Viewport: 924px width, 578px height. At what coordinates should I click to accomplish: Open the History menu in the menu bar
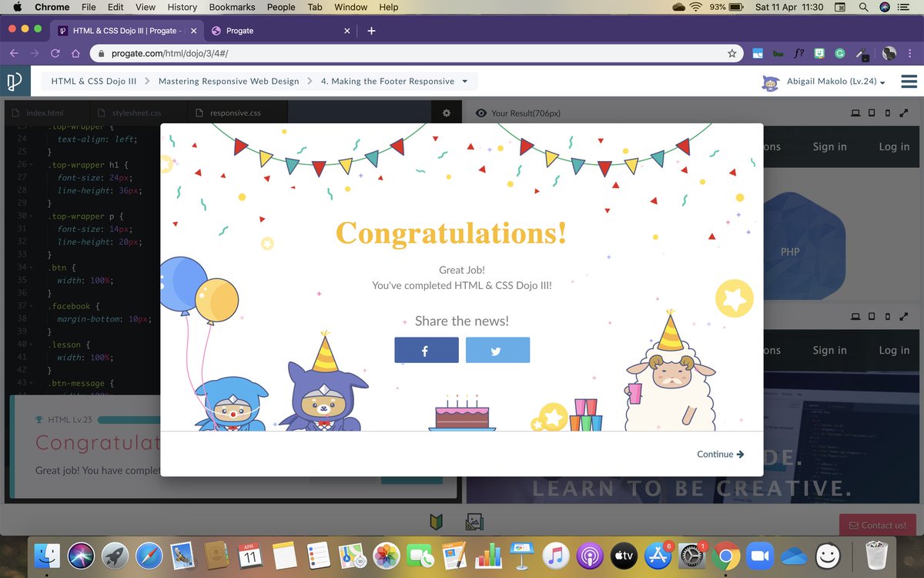click(x=182, y=7)
